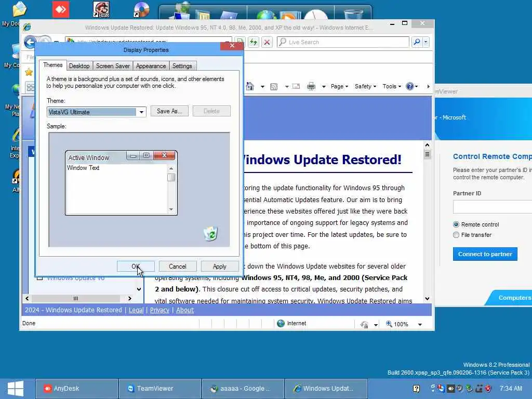Click the help question mark tray icon
532x399 pixels.
(416, 389)
